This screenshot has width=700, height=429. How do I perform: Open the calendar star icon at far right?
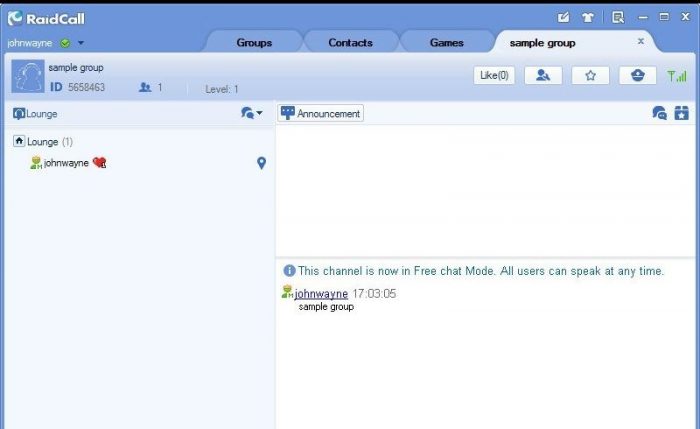point(681,113)
